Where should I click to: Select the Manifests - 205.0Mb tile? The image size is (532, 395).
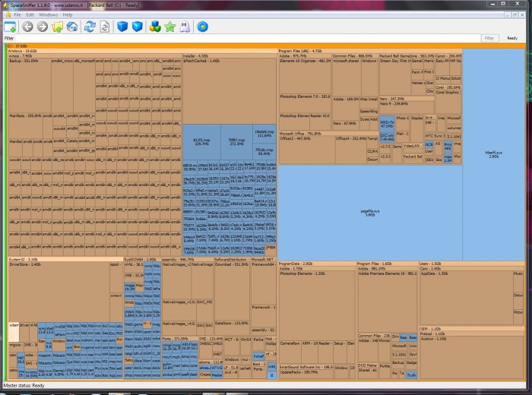click(26, 126)
